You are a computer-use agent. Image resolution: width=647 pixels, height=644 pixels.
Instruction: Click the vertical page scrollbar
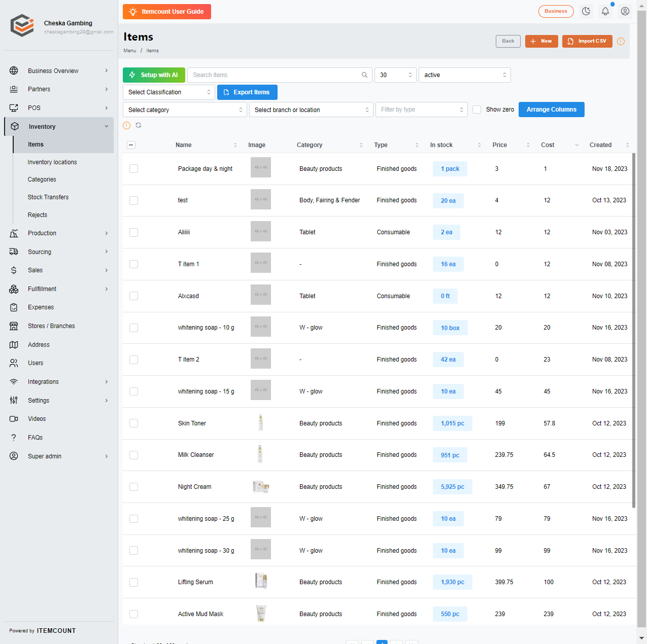[642, 319]
